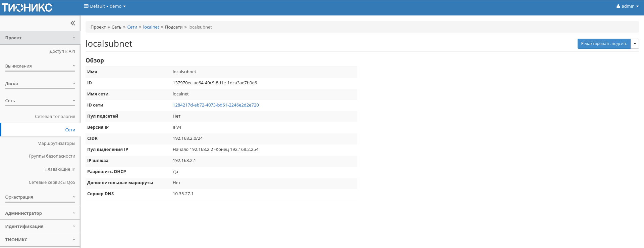The image size is (644, 248).
Task: Click the TIONIX logo
Action: click(x=27, y=7)
